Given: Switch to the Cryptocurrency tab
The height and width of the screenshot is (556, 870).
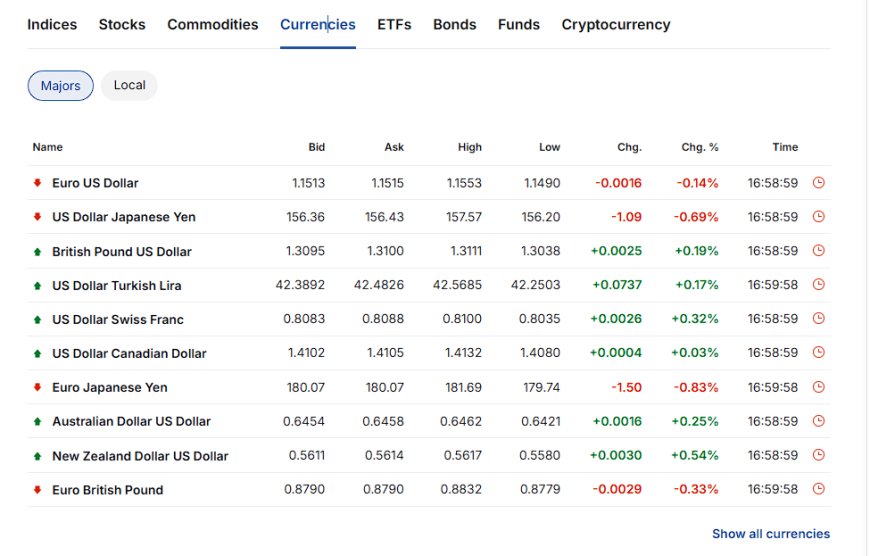Looking at the screenshot, I should (616, 24).
